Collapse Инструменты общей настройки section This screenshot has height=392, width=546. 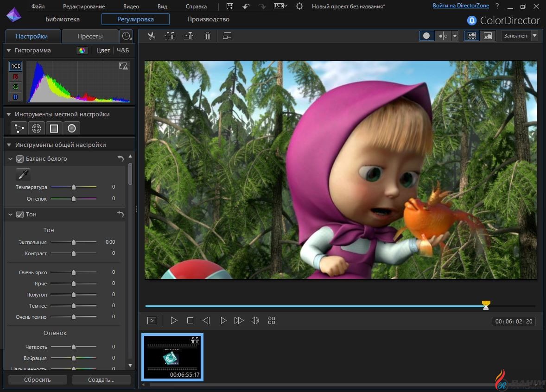(x=9, y=145)
